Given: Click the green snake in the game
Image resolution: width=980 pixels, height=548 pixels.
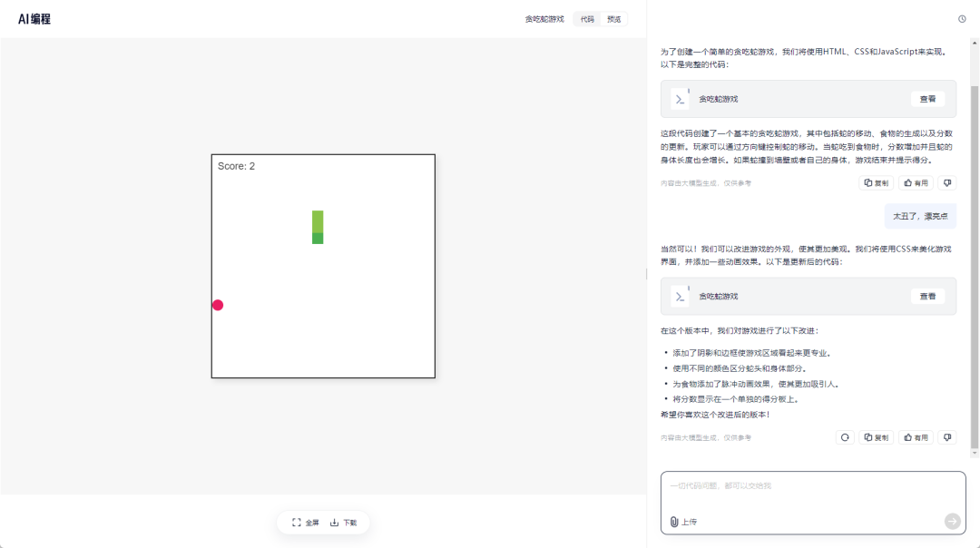Looking at the screenshot, I should [318, 228].
